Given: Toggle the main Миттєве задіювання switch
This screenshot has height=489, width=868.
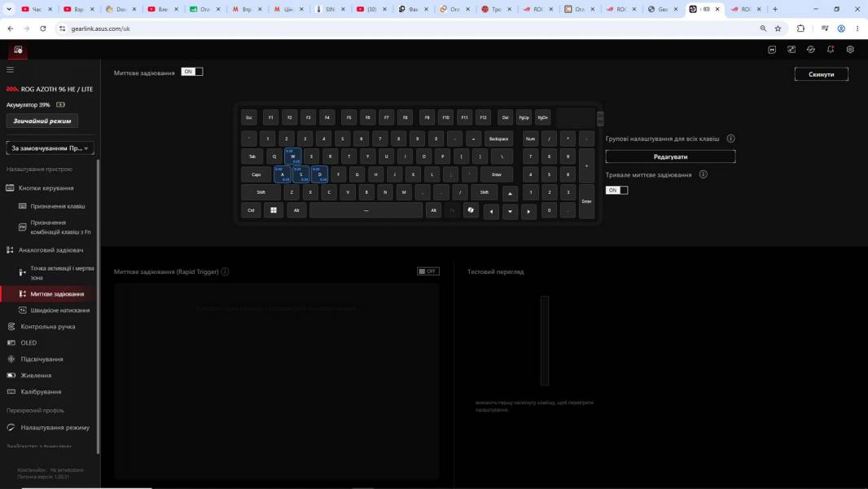Looking at the screenshot, I should click(192, 72).
